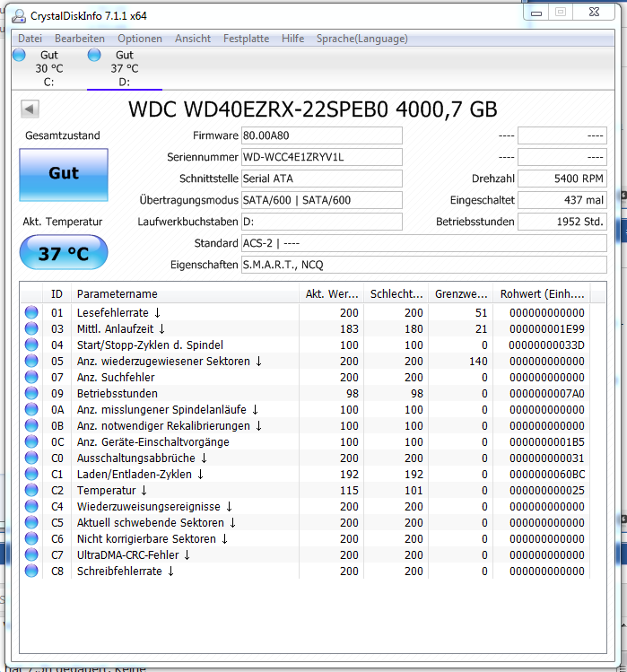Click the Seriennummer field WD-WCC4E1ZRYV1L
This screenshot has width=627, height=672.
coord(322,157)
